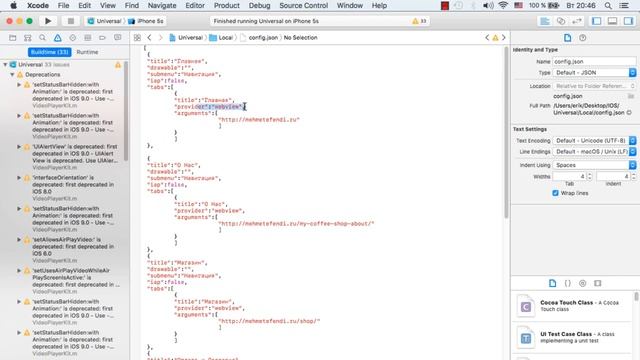Expand the 'interfaceOrientation' is deprecated issue
Screen dimensions: 640x360
coord(19,178)
